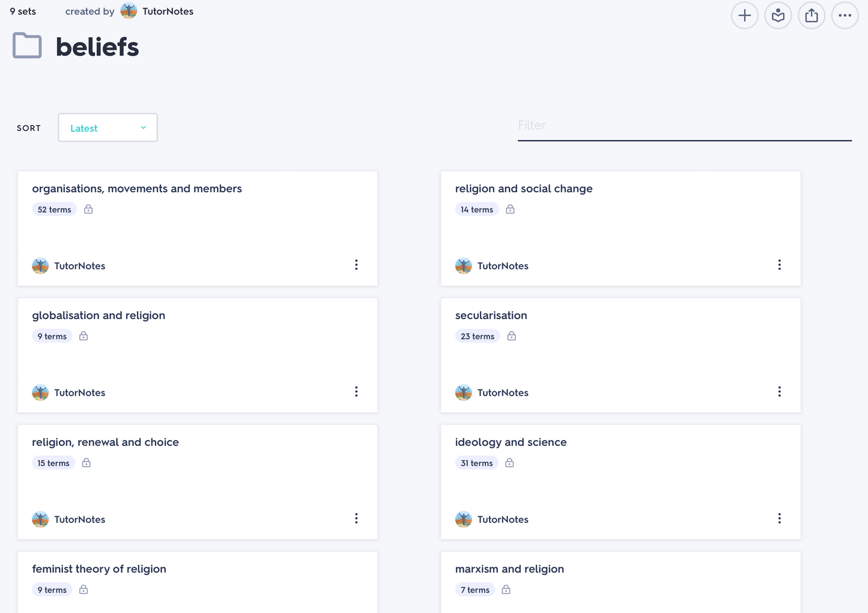Viewport: 868px width, 613px height.
Task: Open kebab menu on globalisation and religion card
Action: [356, 392]
